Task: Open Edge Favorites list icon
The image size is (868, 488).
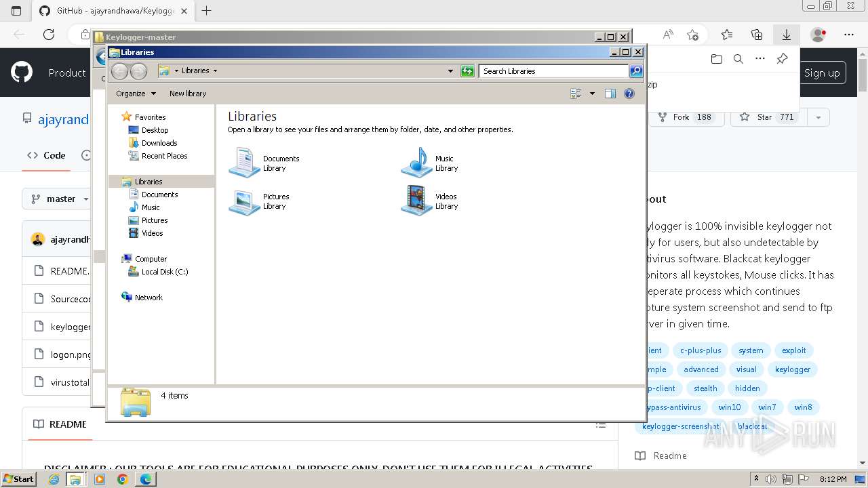Action: [727, 35]
